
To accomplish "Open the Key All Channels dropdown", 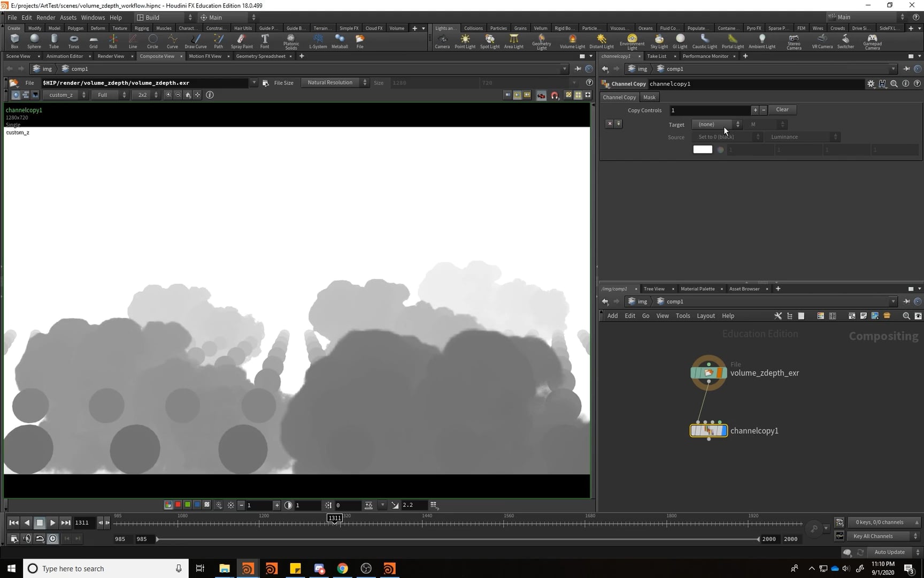I will point(883,536).
